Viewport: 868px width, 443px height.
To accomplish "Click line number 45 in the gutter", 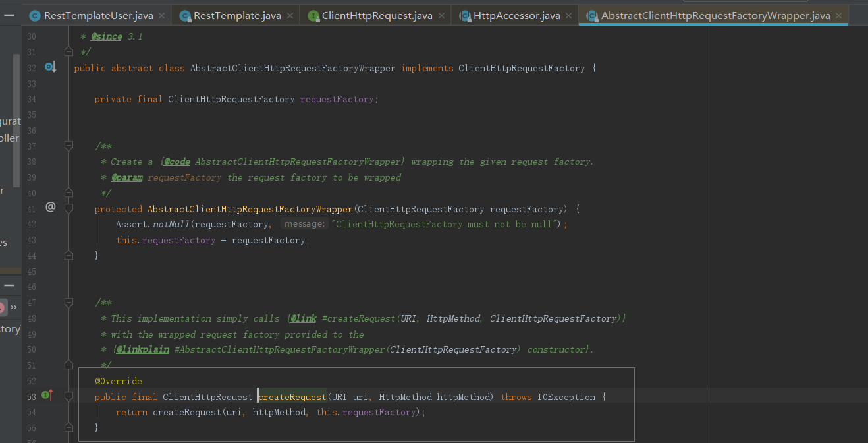I will click(x=32, y=272).
